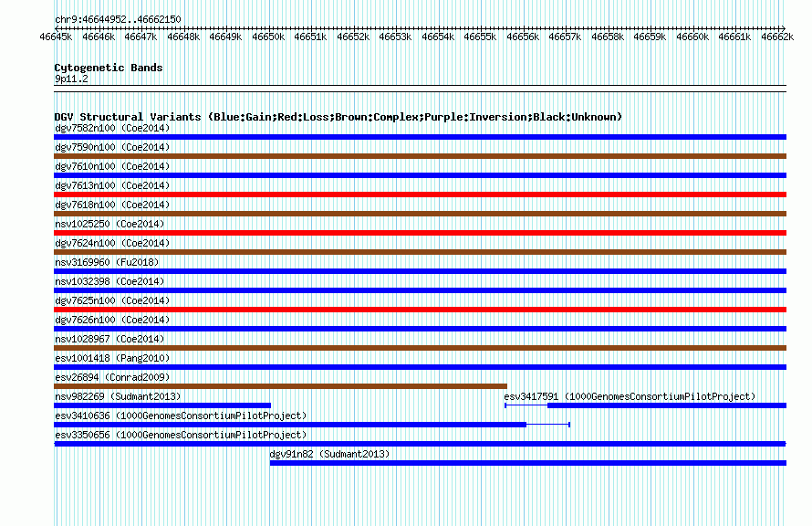Click the 46658k ruler position

point(608,37)
